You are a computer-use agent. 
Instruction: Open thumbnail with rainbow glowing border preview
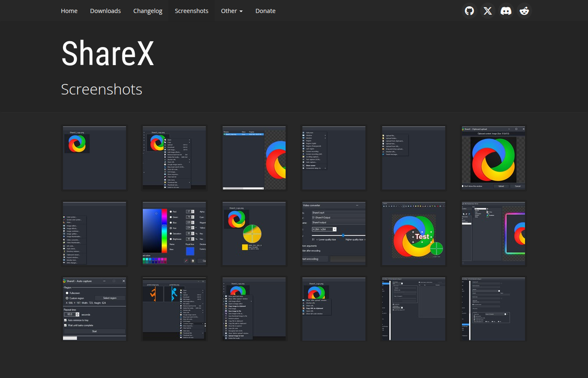[x=493, y=234]
